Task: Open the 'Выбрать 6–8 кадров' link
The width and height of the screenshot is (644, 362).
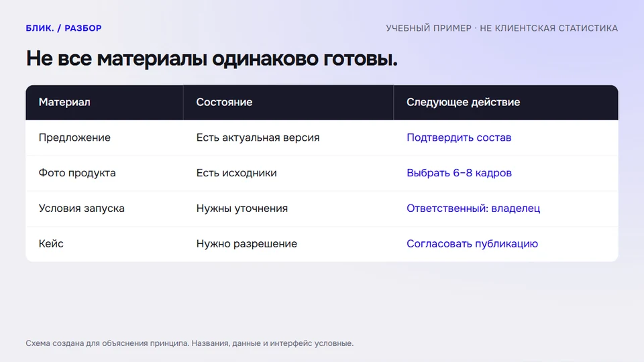Action: (x=459, y=173)
